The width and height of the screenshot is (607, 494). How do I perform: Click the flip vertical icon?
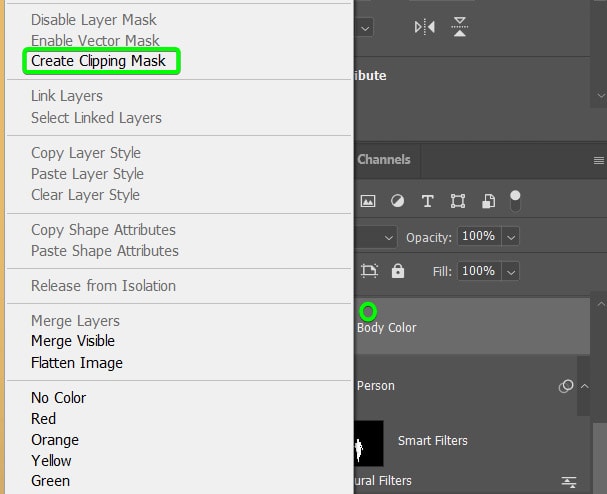[459, 28]
